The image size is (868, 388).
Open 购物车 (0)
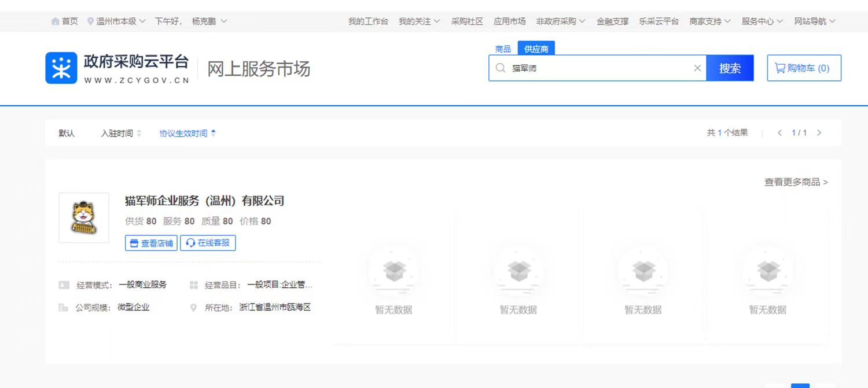click(804, 68)
